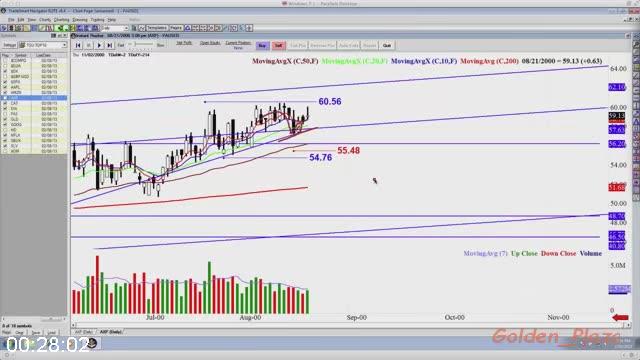Screen dimensions: 640x360
Task: Click the Save button below symbol list
Action: 36,333
